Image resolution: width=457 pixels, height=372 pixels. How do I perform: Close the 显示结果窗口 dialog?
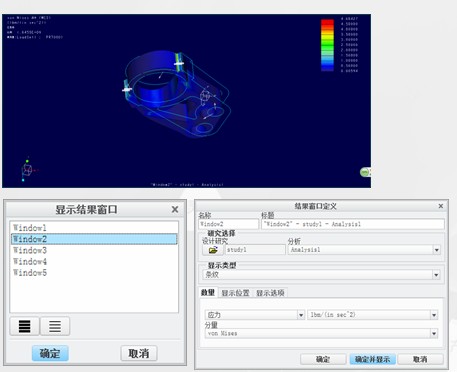(x=175, y=209)
